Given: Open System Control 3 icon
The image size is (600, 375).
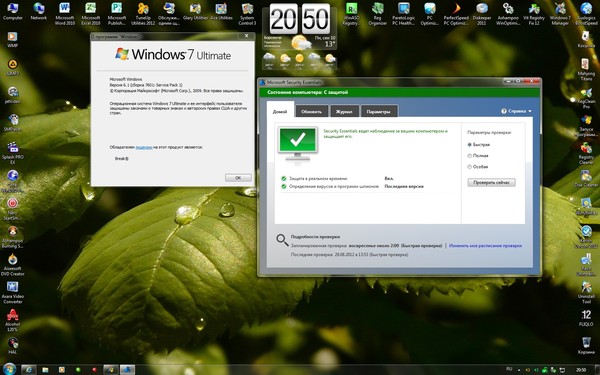Looking at the screenshot, I should point(247,13).
